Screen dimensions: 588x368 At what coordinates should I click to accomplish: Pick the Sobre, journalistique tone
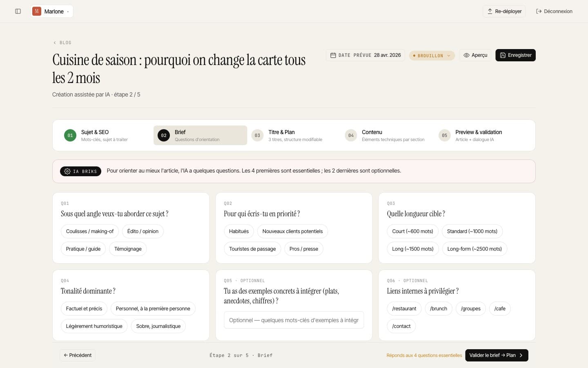click(x=158, y=326)
